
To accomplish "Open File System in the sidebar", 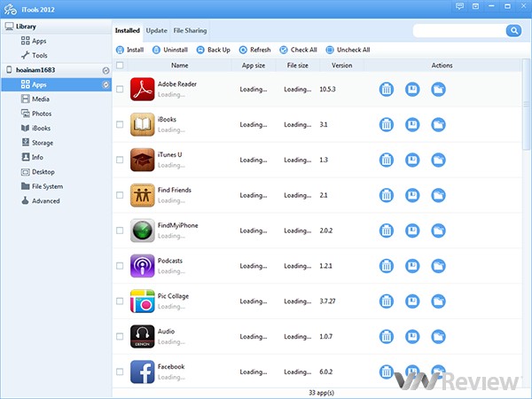I will pos(42,186).
